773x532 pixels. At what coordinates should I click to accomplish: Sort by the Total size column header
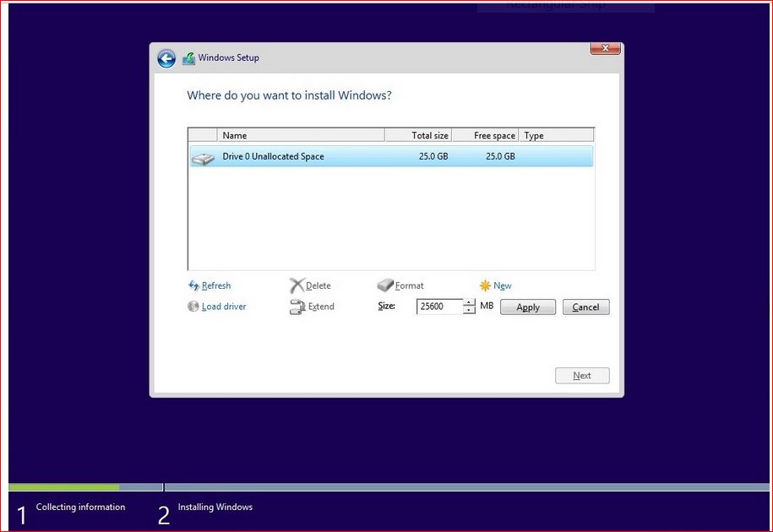tap(418, 135)
